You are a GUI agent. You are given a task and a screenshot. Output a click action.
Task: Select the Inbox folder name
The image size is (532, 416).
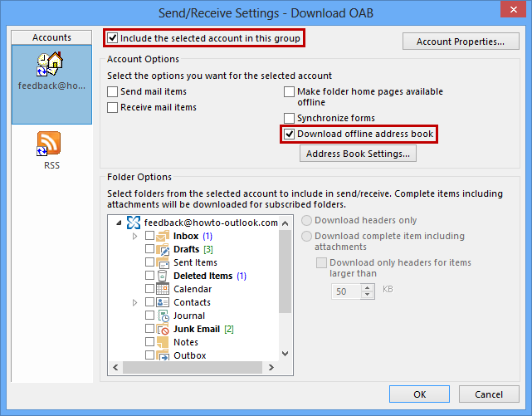[186, 236]
